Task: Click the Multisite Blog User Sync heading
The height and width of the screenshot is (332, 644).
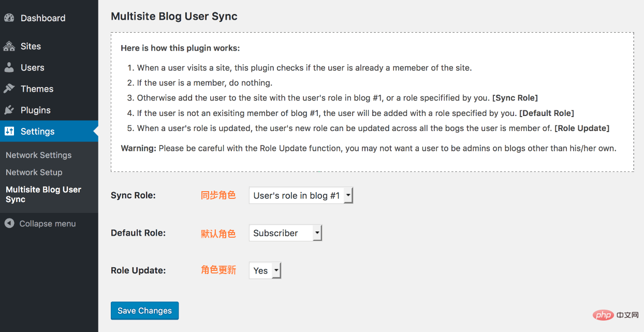Action: click(x=174, y=16)
